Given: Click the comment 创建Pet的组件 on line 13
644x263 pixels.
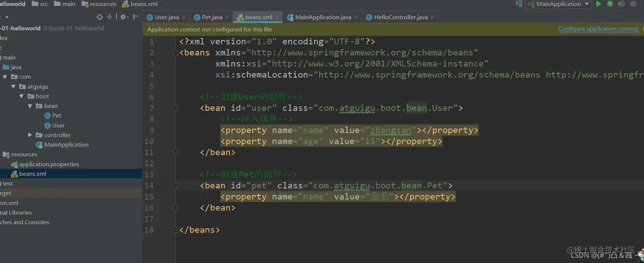Looking at the screenshot, I should click(249, 174).
